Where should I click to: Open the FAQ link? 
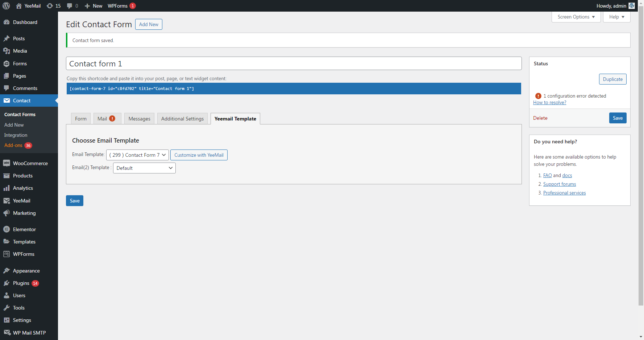click(x=547, y=175)
